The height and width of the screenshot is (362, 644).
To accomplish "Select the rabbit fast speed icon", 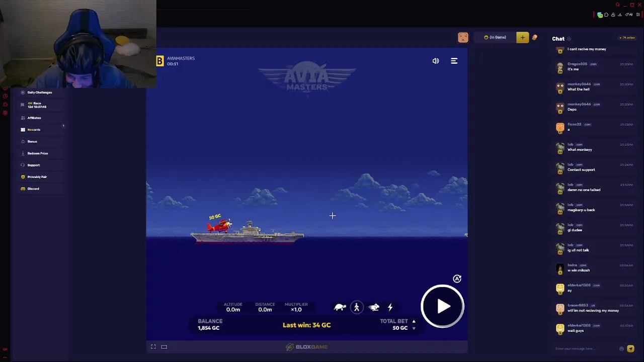I will (x=373, y=307).
